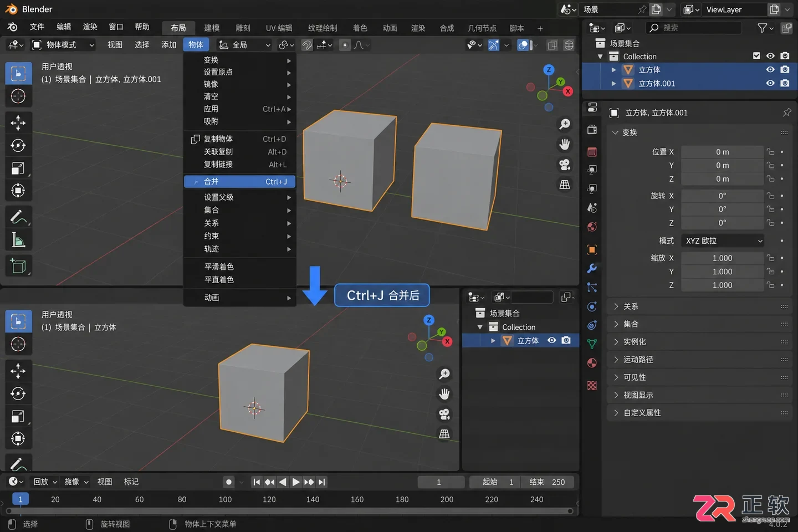Screen dimensions: 798x532
Task: Switch perspective/orthographic grid icon in upper viewport
Action: tap(565, 185)
